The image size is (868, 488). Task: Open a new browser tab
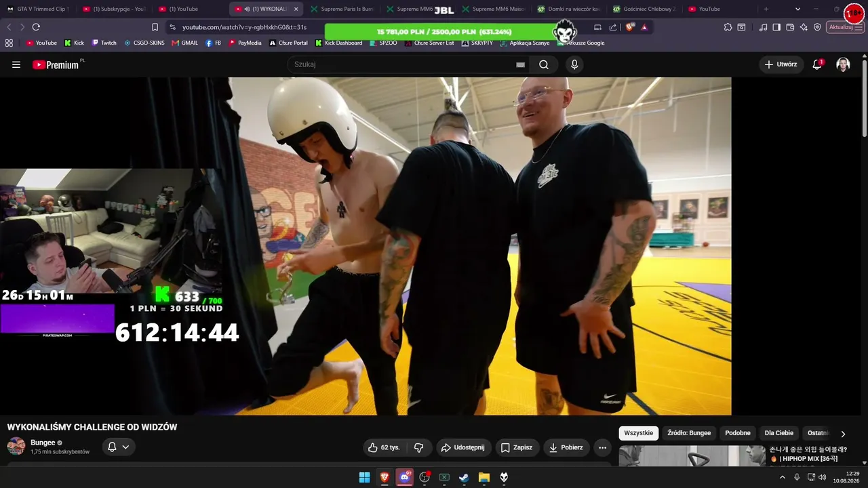pyautogui.click(x=766, y=9)
